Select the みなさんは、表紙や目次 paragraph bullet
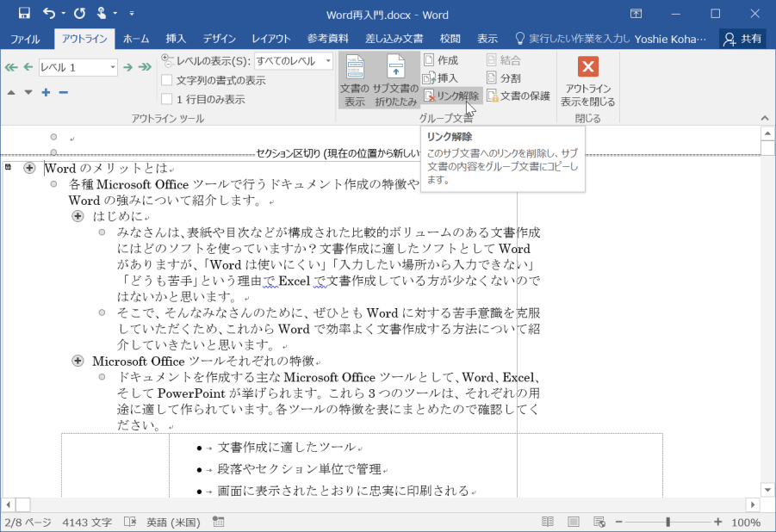 [102, 232]
